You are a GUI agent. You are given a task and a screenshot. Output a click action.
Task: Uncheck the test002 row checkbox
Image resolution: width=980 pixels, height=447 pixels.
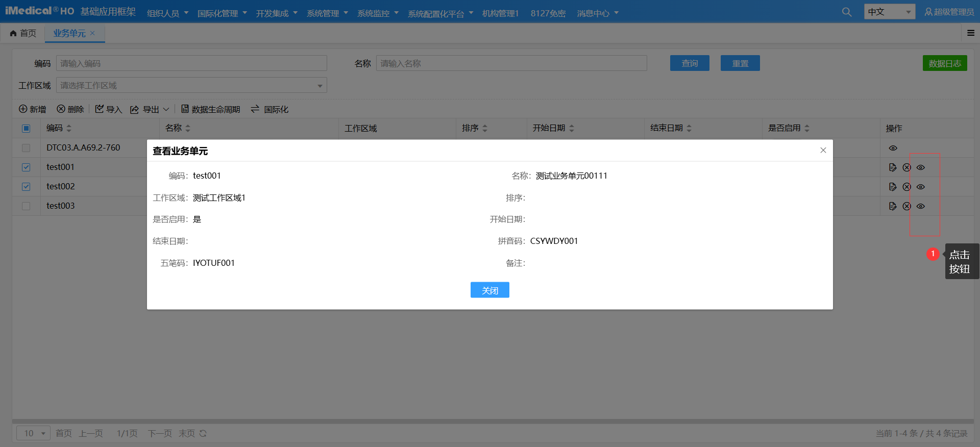(26, 187)
